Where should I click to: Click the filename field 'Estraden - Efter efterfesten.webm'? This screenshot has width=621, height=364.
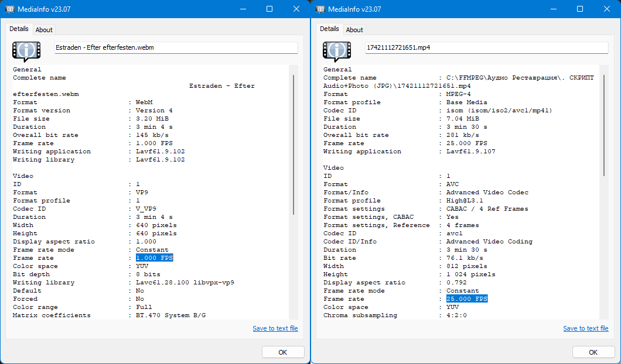tap(176, 47)
